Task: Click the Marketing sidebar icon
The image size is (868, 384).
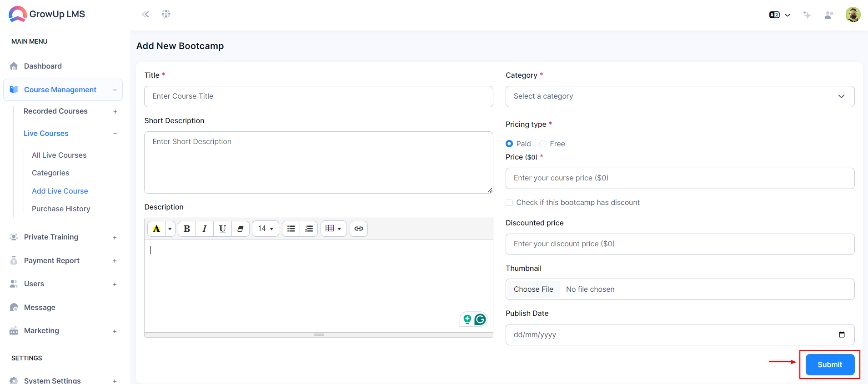Action: pos(14,330)
